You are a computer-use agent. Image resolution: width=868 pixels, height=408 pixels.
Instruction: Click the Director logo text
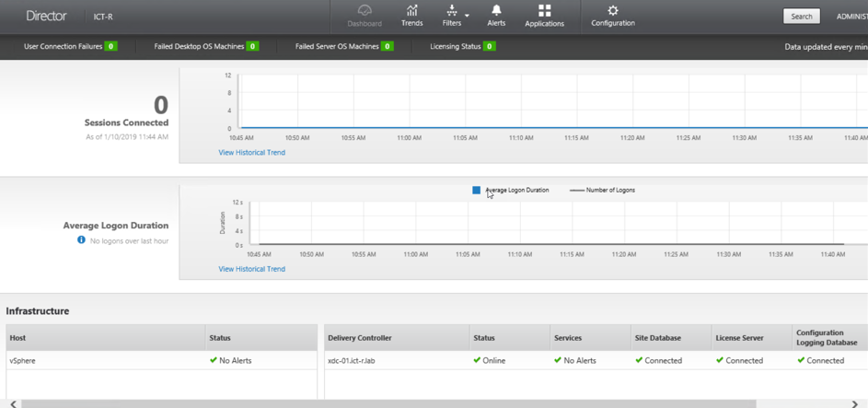pos(47,16)
